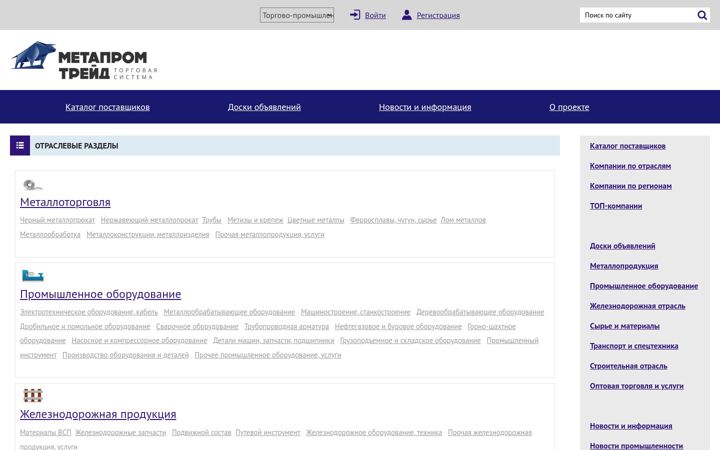720x450 pixels.
Task: Open the Торгово-промышленный dropdown selector
Action: click(297, 15)
